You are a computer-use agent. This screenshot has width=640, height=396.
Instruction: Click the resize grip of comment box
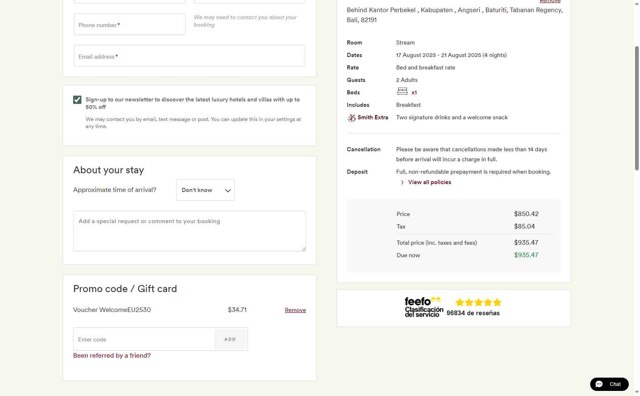coord(303,248)
